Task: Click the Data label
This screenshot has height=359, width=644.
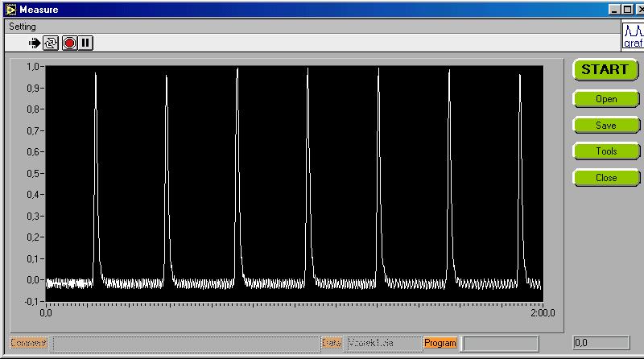Action: pos(332,343)
